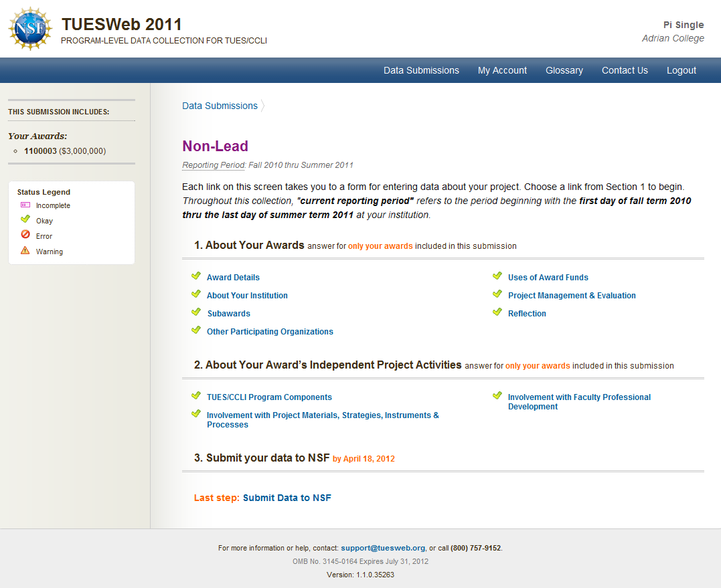Click the Error status legend icon
721x588 pixels.
point(25,234)
